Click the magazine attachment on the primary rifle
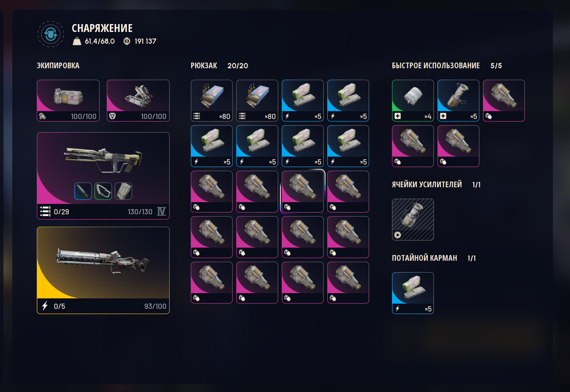This screenshot has width=570, height=392. tap(123, 191)
